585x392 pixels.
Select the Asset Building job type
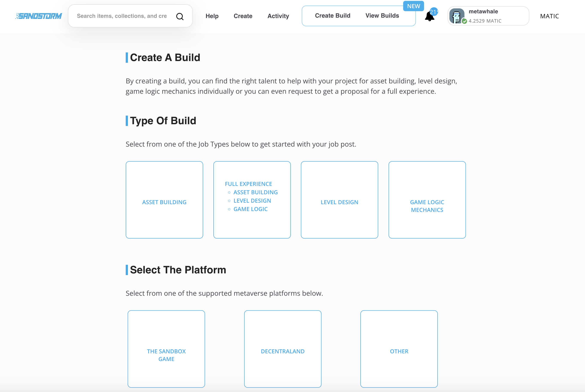(164, 200)
